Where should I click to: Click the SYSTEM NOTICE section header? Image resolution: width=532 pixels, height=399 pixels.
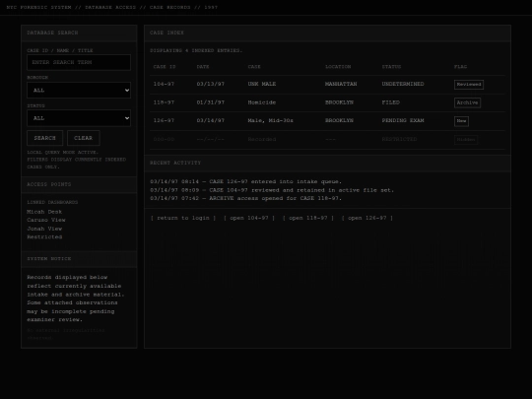[x=79, y=259]
